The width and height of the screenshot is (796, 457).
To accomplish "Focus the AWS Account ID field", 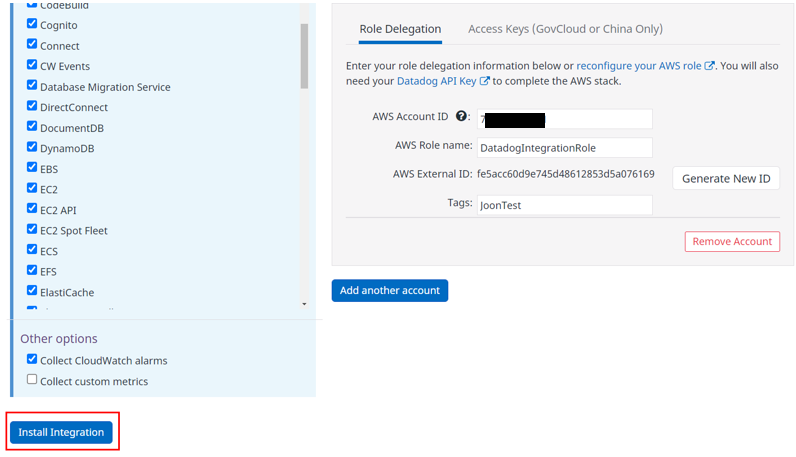I will tap(565, 119).
